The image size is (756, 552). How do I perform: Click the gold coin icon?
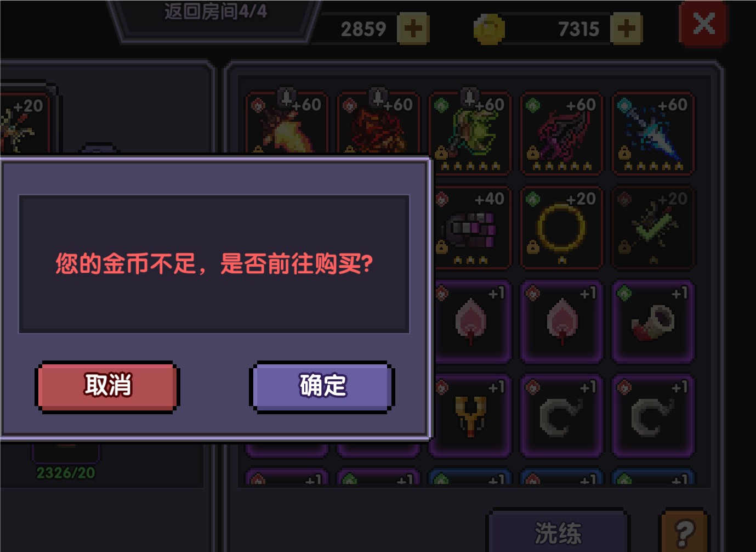(488, 29)
